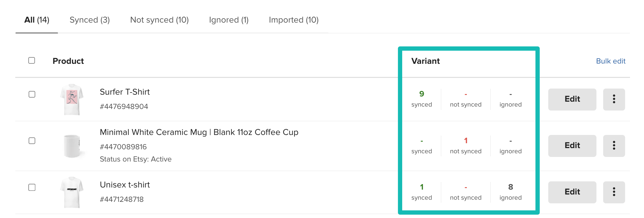Open the Imported products tab
Screen dimensions: 644x218
294,20
